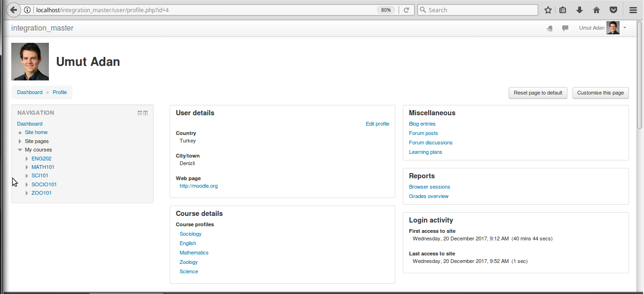Expand the ZOO101 course node
The image size is (644, 294).
click(27, 193)
